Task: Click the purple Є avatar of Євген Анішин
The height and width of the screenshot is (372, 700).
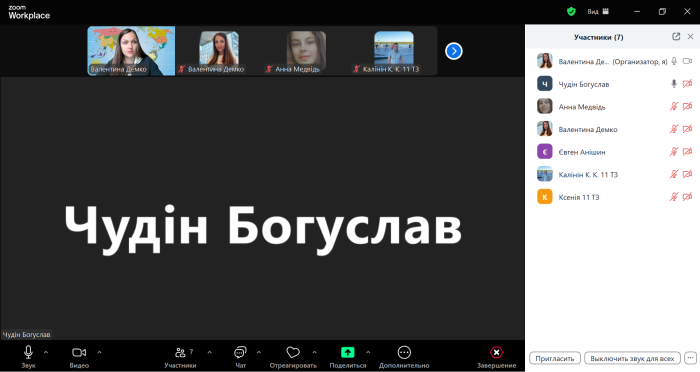Action: click(x=545, y=151)
